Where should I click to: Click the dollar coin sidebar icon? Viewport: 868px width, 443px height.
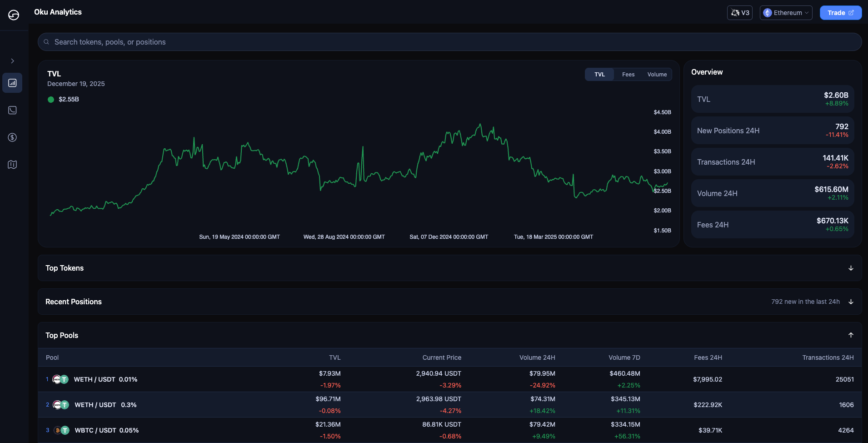point(12,137)
